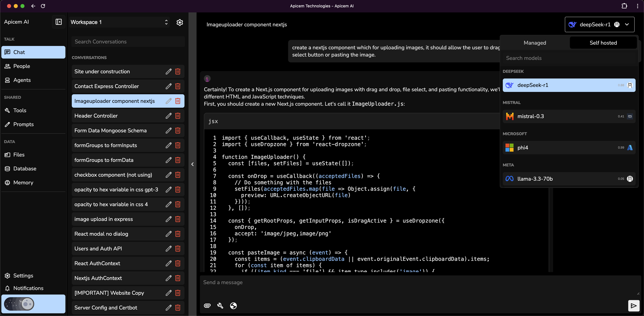Image resolution: width=644 pixels, height=316 pixels.
Task: Delete the React modal no dialog conversation
Action: click(178, 234)
